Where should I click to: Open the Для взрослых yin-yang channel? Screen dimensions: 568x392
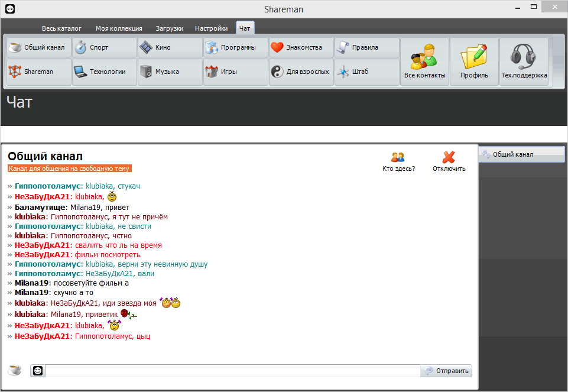coord(301,72)
